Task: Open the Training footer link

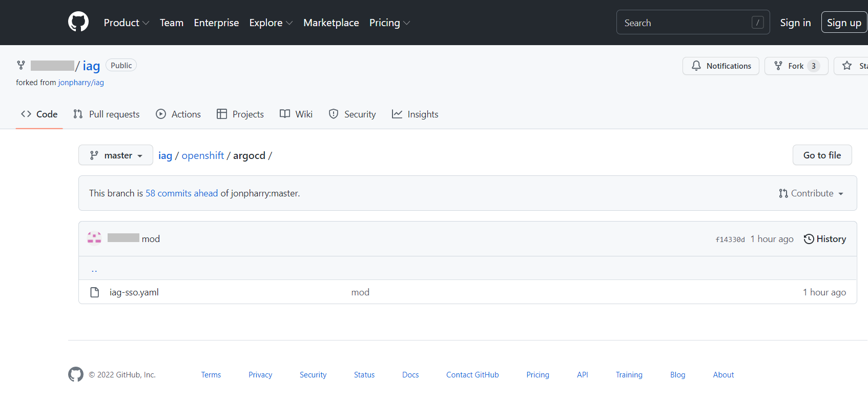Action: (629, 375)
